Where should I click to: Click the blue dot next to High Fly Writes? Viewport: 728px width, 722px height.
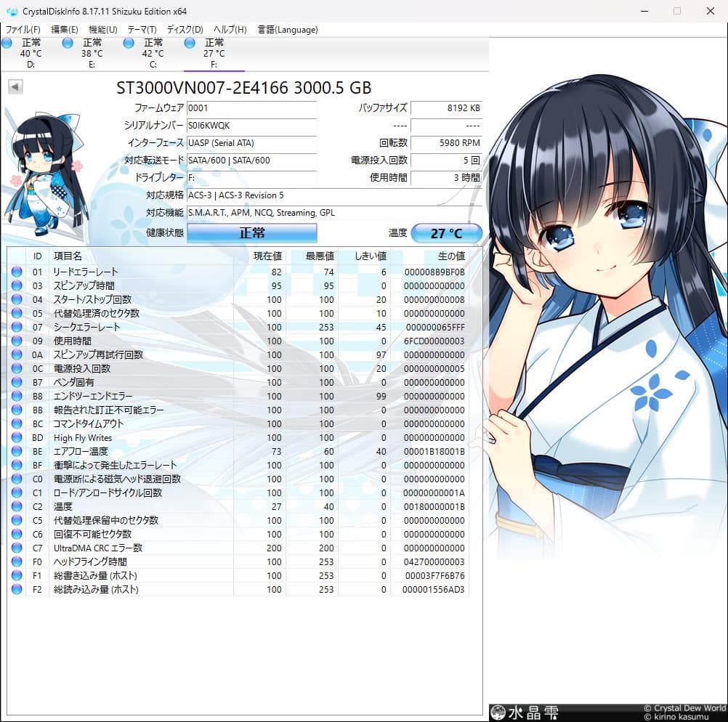coord(16,437)
